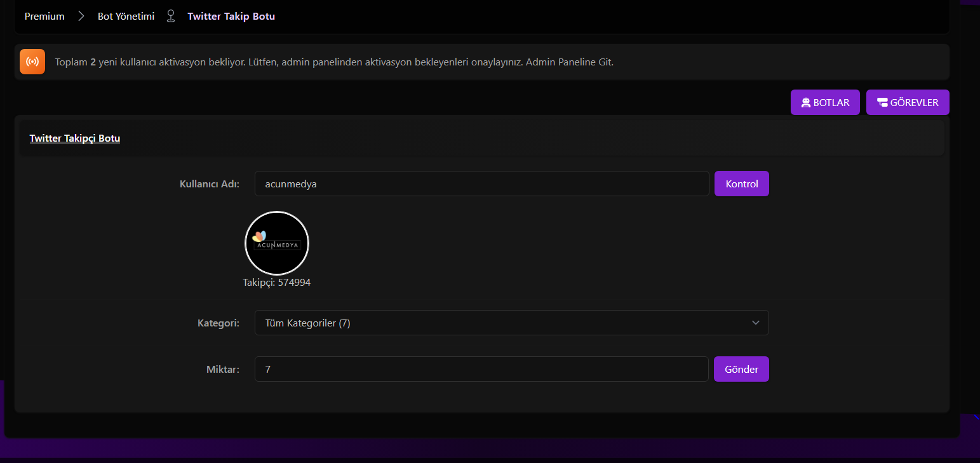Follow the Admin Paneline Git link
Screen dimensions: 980x463
pyautogui.click(x=569, y=62)
